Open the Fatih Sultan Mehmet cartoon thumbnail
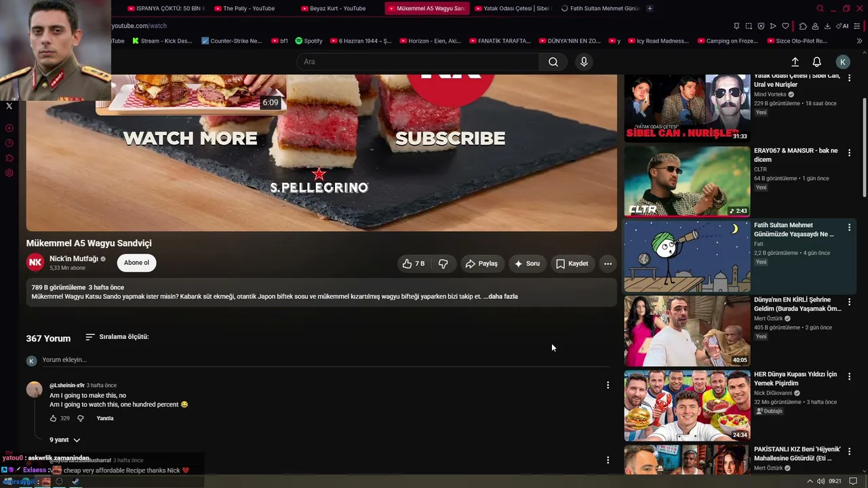Viewport: 868px width, 488px height. click(687, 256)
